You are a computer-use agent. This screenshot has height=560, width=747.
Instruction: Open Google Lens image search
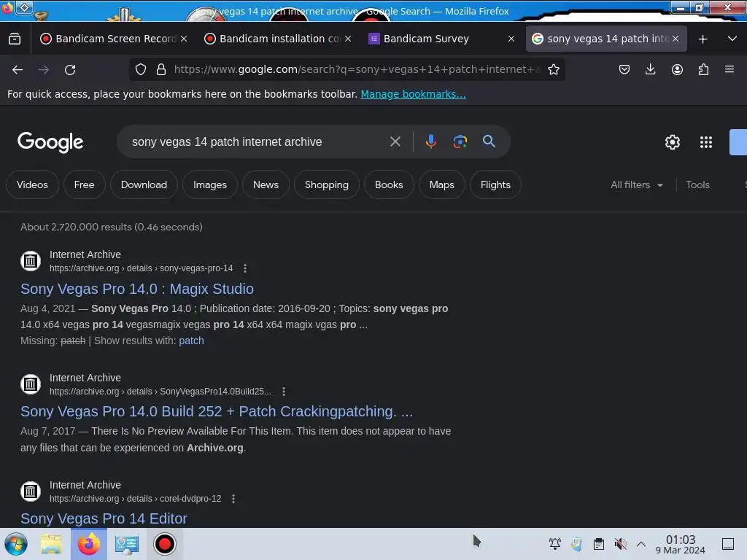pos(460,141)
